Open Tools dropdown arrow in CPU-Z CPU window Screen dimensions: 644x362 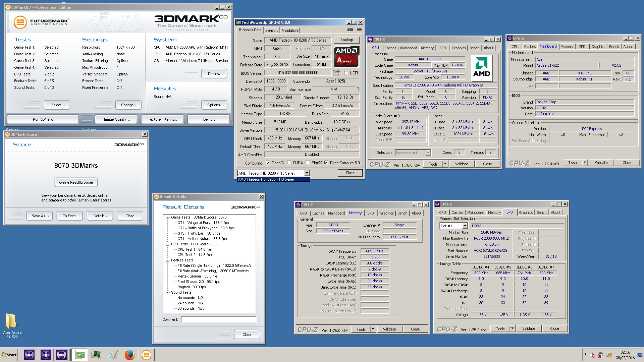[x=445, y=164]
